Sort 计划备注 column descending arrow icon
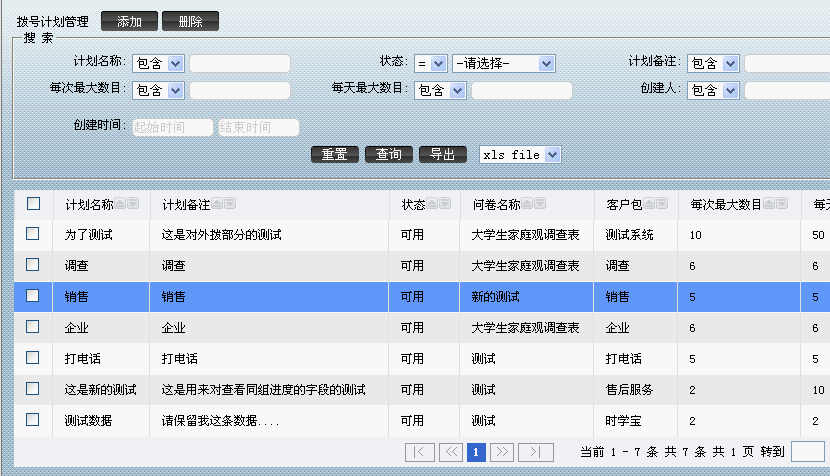Screen dimensions: 830x476 coord(229,204)
